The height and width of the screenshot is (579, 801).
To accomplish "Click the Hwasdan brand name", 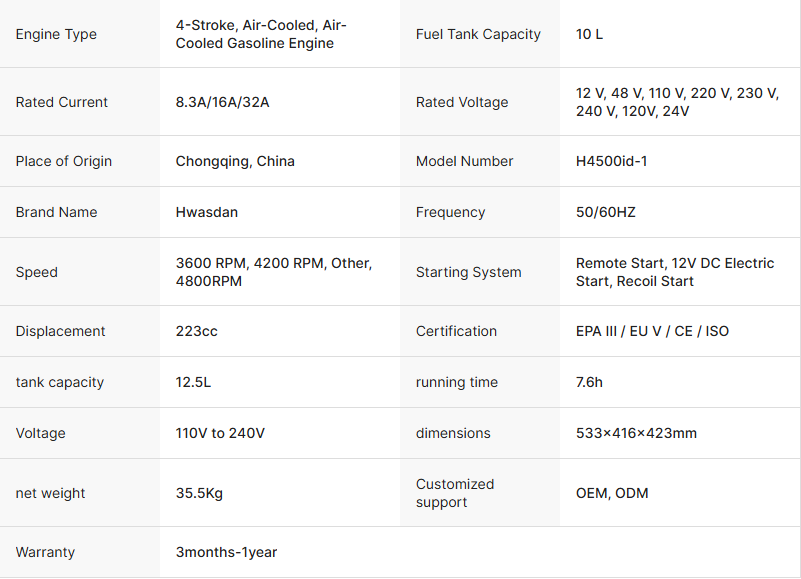I will point(206,212).
